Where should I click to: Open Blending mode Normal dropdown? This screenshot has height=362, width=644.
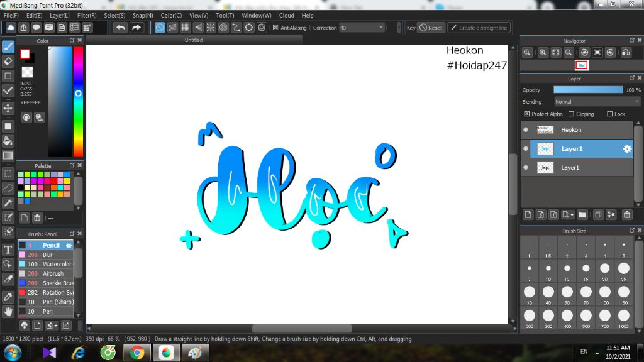(597, 102)
